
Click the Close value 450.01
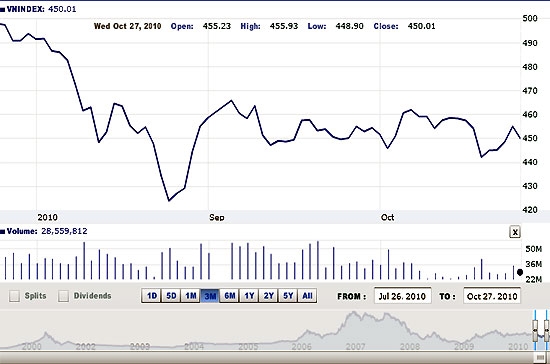tap(421, 26)
